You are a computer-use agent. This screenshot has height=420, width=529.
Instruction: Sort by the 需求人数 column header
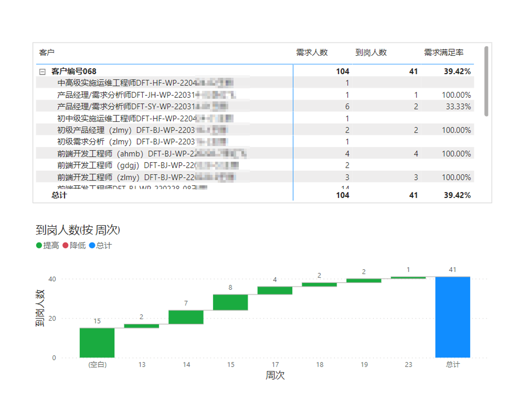tap(312, 52)
